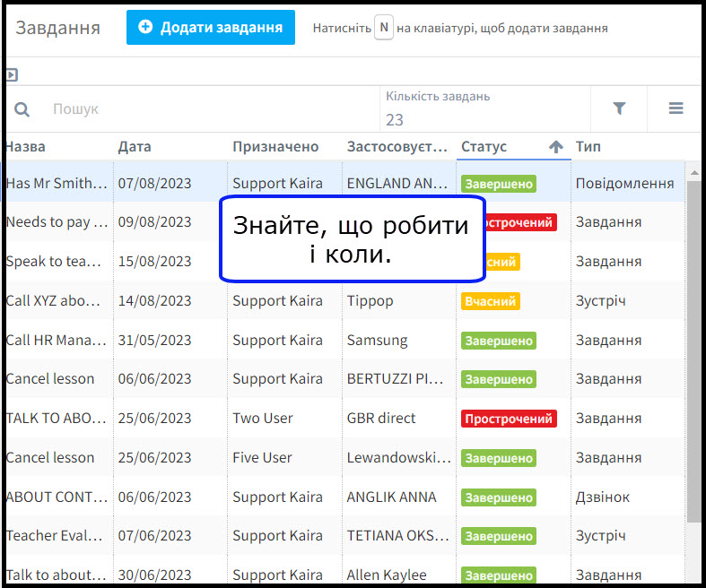Click Вчасний status badge for Tippop
This screenshot has width=706, height=588.
pos(490,301)
